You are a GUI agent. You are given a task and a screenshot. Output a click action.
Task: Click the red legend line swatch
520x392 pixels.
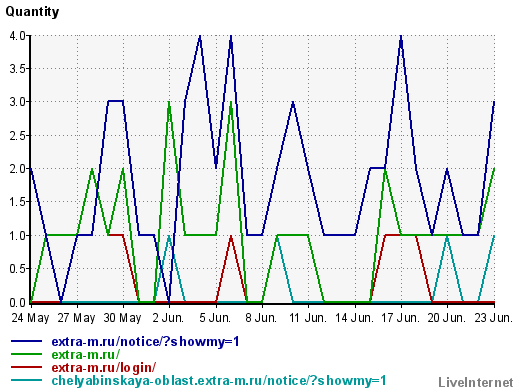click(26, 367)
